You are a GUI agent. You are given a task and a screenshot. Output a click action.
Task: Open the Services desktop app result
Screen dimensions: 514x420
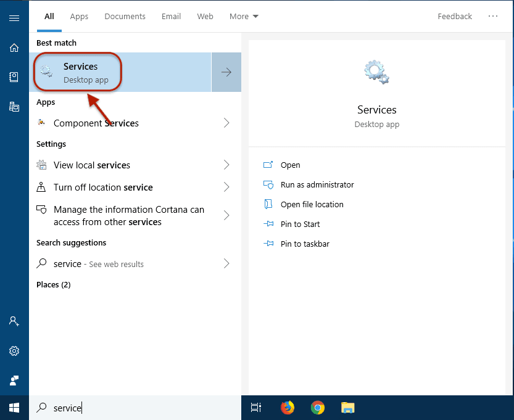coord(120,72)
